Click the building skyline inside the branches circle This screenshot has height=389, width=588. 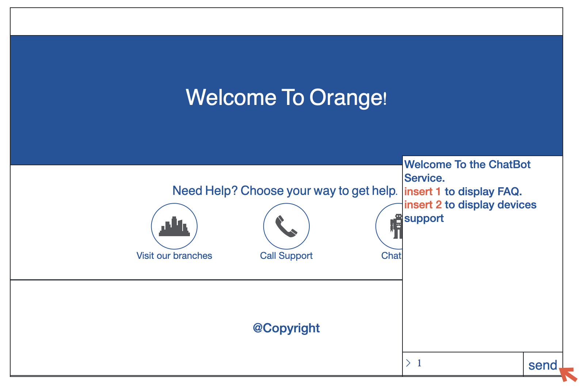pos(174,227)
